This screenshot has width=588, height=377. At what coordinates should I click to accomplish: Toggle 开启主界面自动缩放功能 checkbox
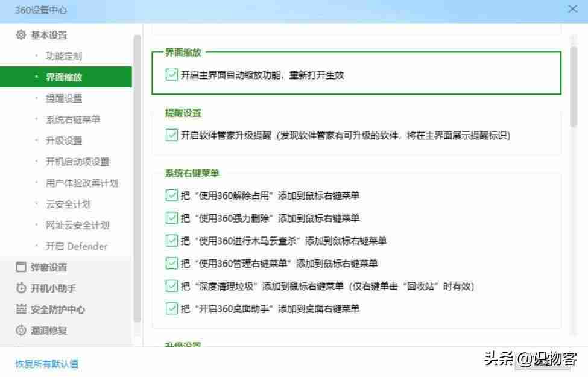171,75
